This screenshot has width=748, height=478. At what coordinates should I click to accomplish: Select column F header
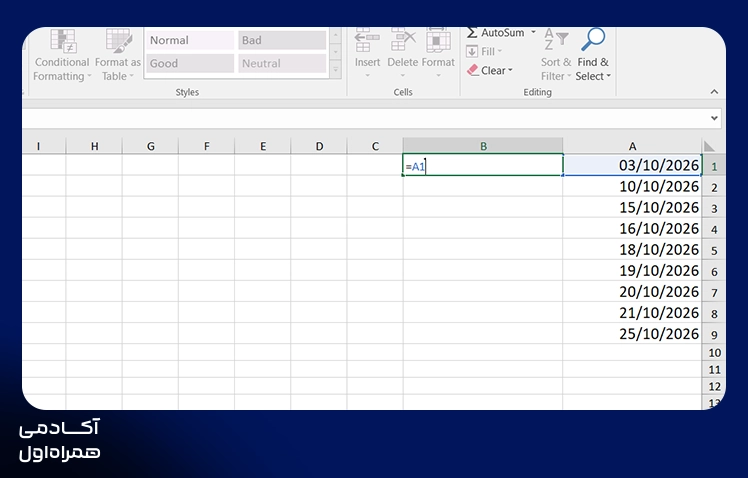pyautogui.click(x=207, y=146)
